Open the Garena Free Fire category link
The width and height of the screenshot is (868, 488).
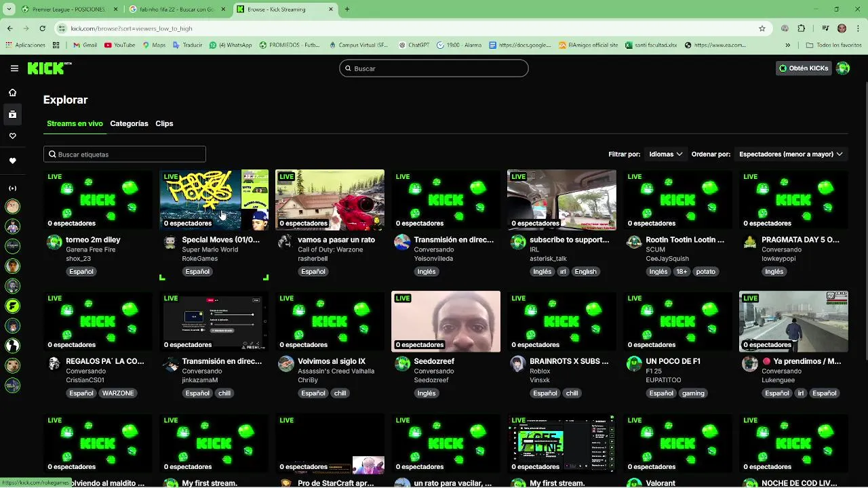[91, 249]
